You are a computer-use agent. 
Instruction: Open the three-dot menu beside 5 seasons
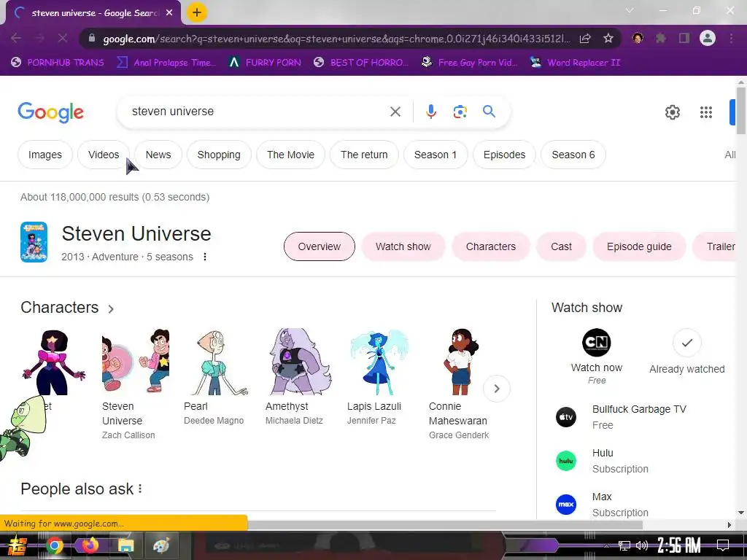205,257
